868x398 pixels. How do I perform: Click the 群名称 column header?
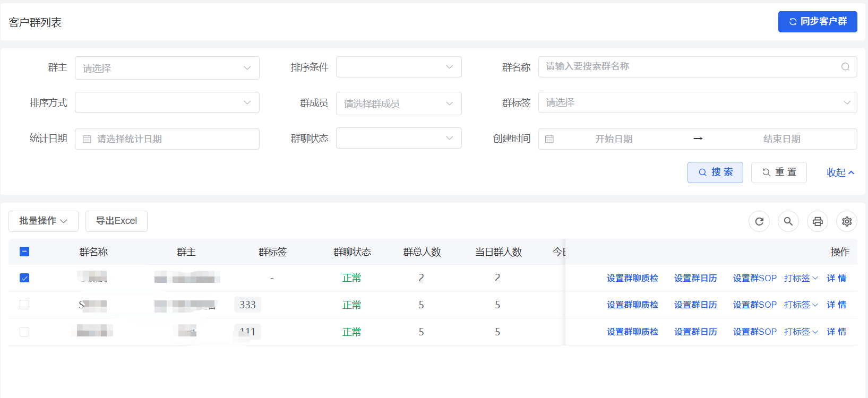coord(93,252)
